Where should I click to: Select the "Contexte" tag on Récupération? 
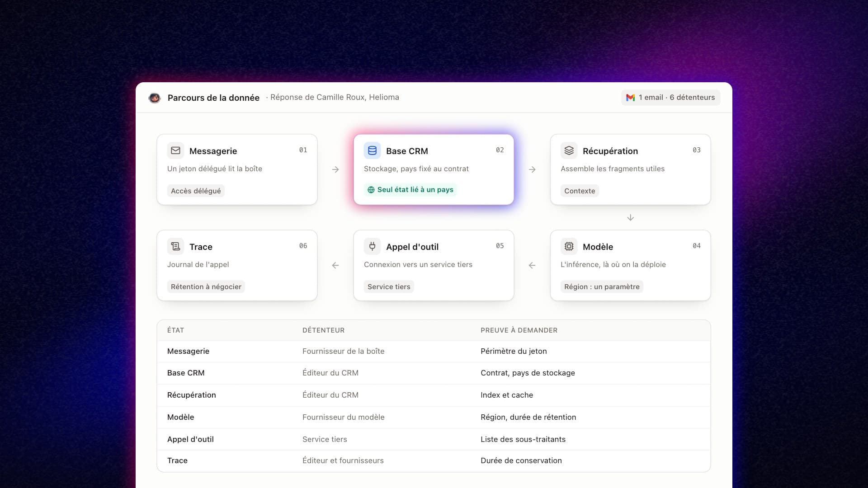pos(580,191)
